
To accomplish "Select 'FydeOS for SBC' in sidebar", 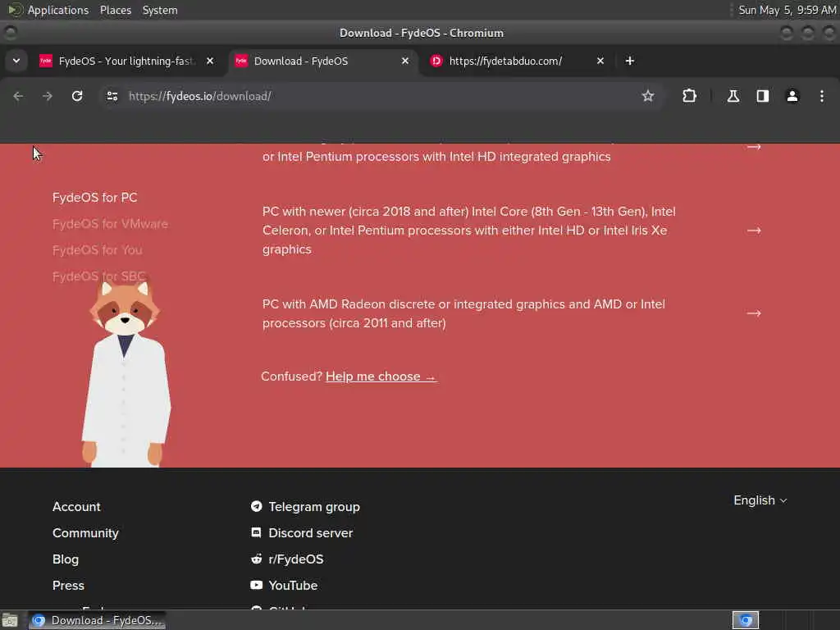I will (x=99, y=276).
